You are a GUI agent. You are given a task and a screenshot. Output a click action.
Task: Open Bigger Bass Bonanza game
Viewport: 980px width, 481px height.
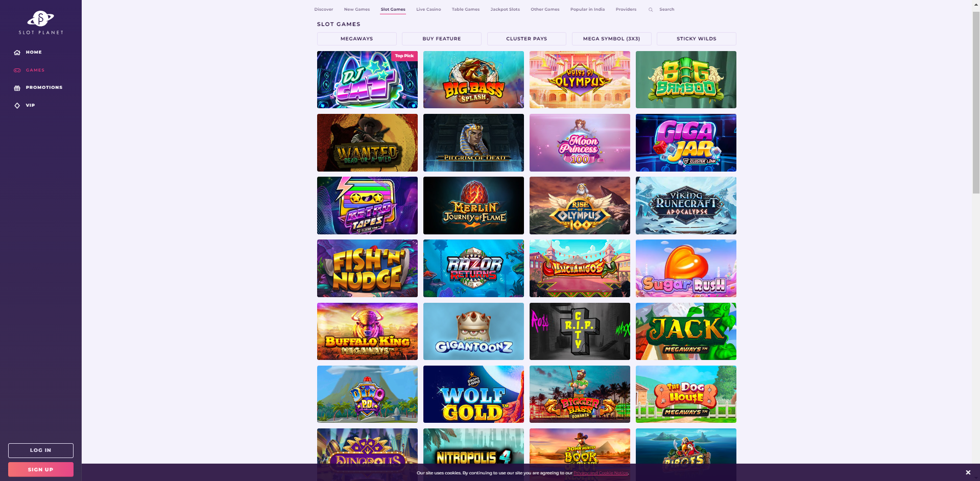(580, 394)
